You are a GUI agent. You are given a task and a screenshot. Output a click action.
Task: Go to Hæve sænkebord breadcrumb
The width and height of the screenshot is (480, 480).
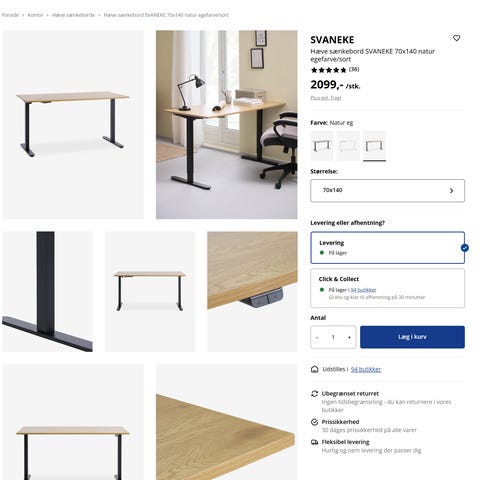[73, 15]
